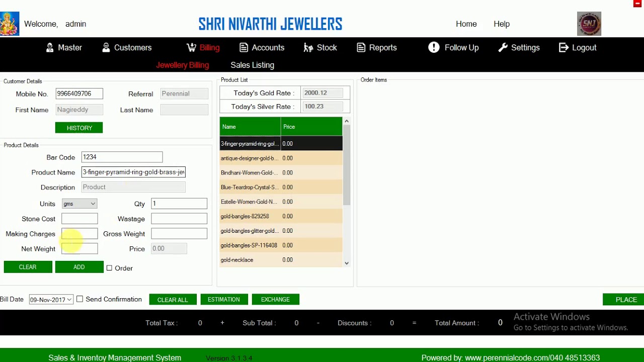644x362 pixels.
Task: Switch to Jewellery Billing tab
Action: [x=182, y=65]
